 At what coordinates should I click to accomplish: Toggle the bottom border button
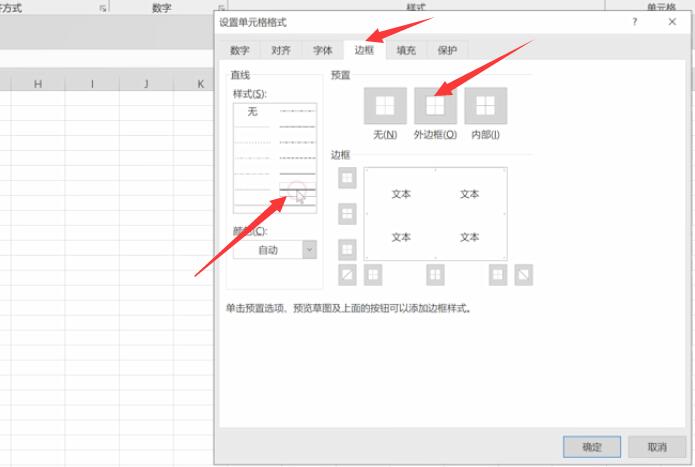347,250
